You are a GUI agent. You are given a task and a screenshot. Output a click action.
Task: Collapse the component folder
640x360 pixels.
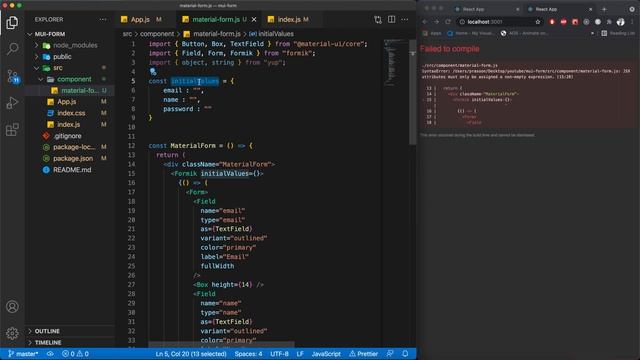(40, 79)
